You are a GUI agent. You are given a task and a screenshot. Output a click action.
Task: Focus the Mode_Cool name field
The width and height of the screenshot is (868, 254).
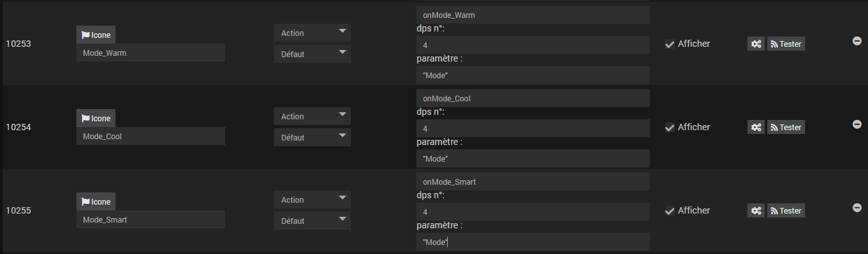point(151,136)
